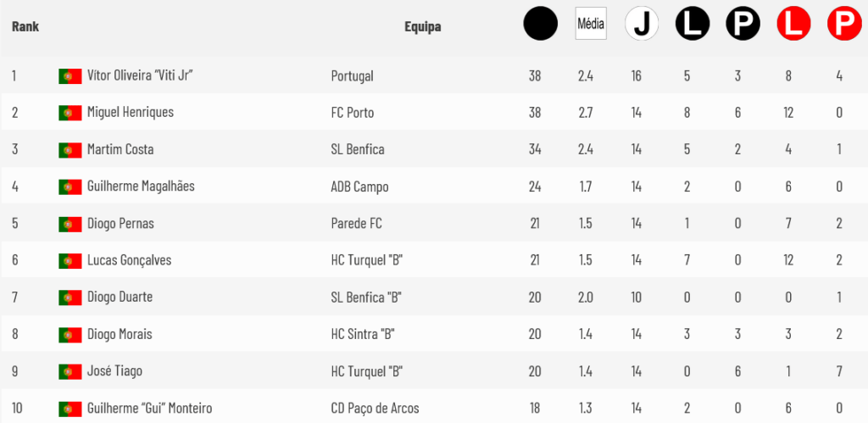Click the black P circle header icon
868x423 pixels.
pos(743,24)
